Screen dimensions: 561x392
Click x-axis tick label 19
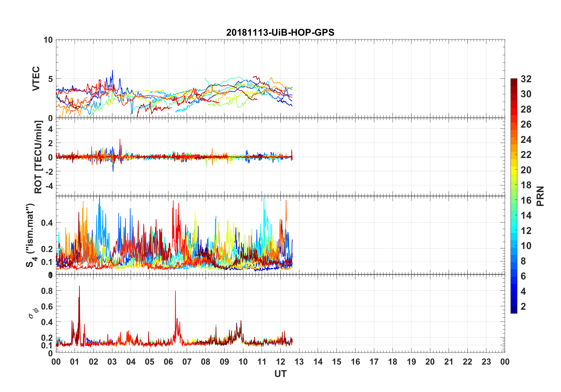411,362
